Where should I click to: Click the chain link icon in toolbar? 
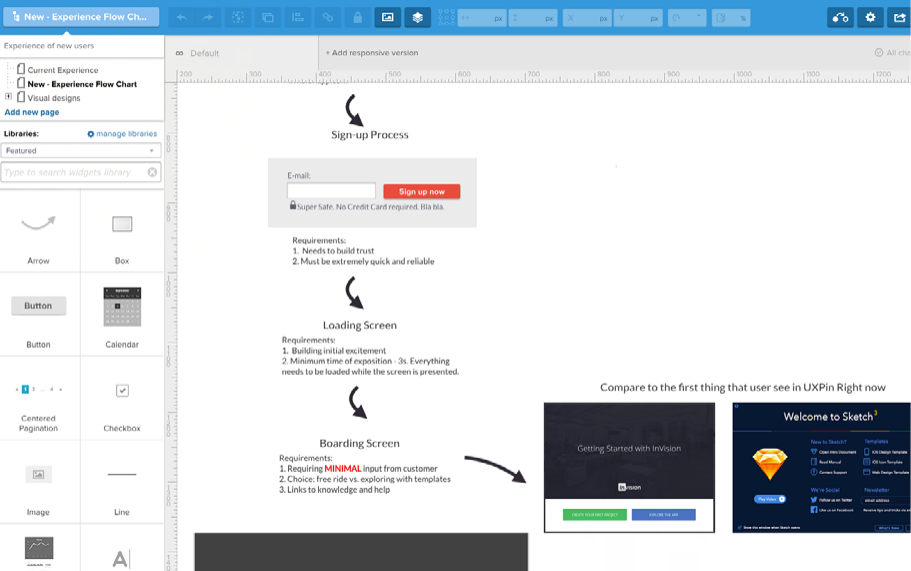(328, 17)
